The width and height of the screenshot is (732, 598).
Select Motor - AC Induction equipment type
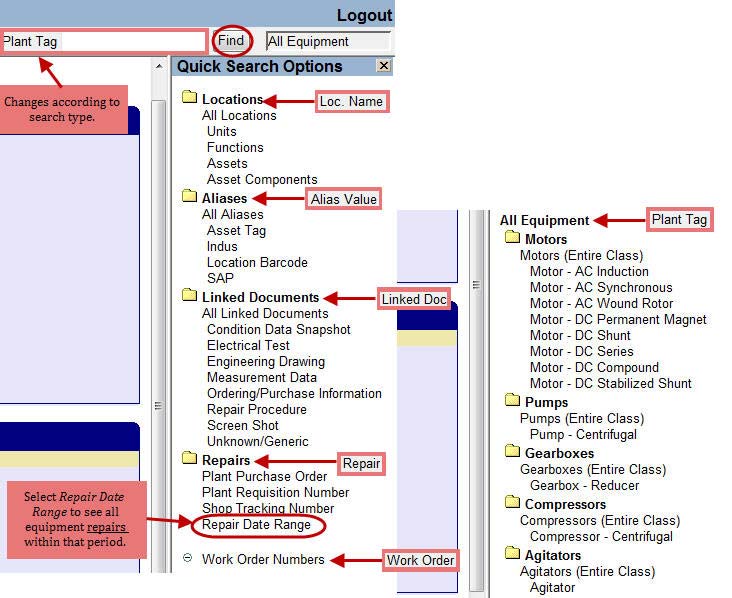[589, 272]
